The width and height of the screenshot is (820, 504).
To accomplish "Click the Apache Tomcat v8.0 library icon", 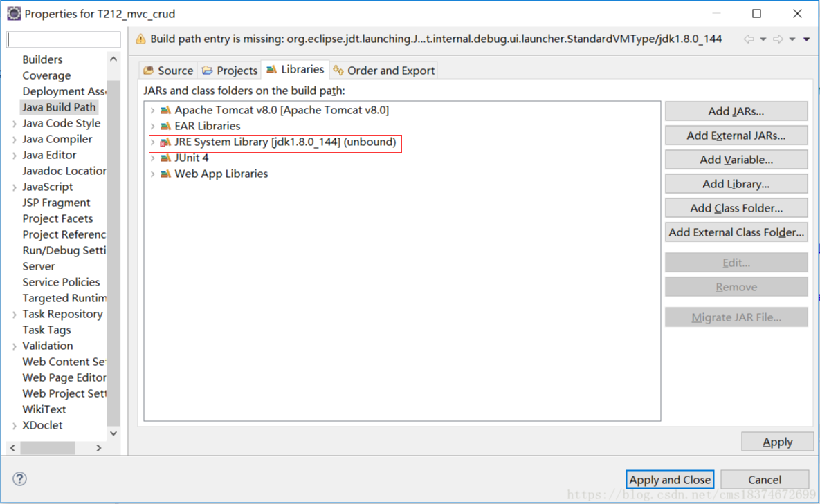I will pos(165,110).
